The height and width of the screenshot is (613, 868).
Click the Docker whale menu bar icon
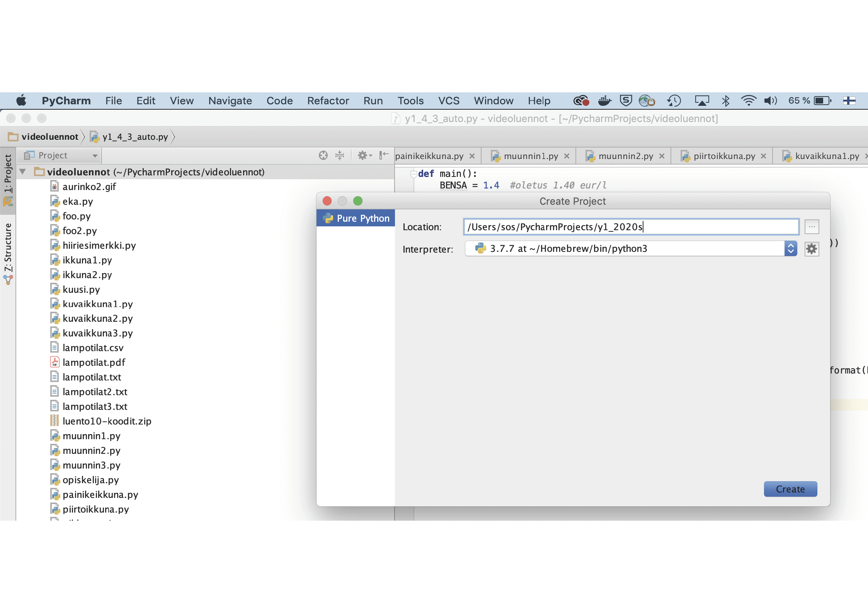click(604, 101)
